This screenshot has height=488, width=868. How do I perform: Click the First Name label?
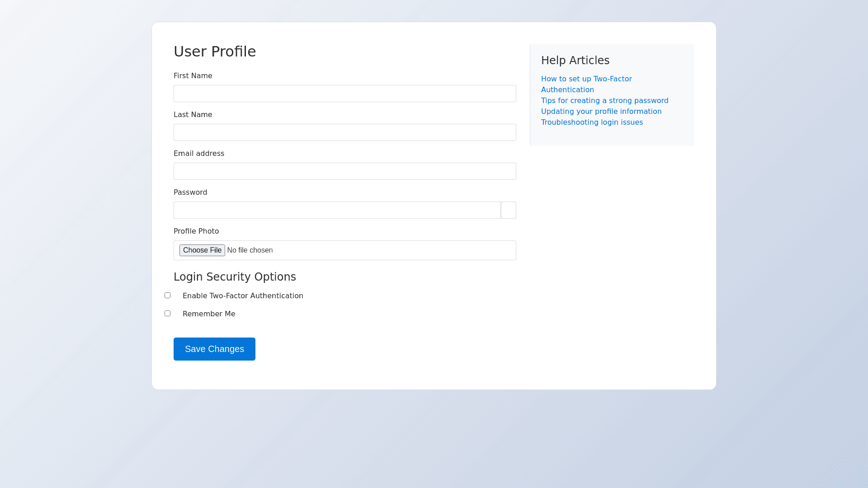click(x=193, y=76)
